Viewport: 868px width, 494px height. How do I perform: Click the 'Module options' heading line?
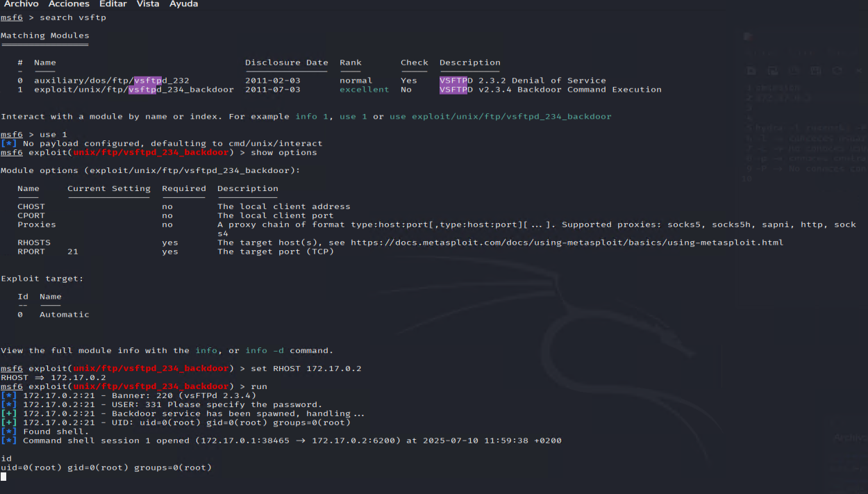(x=151, y=170)
